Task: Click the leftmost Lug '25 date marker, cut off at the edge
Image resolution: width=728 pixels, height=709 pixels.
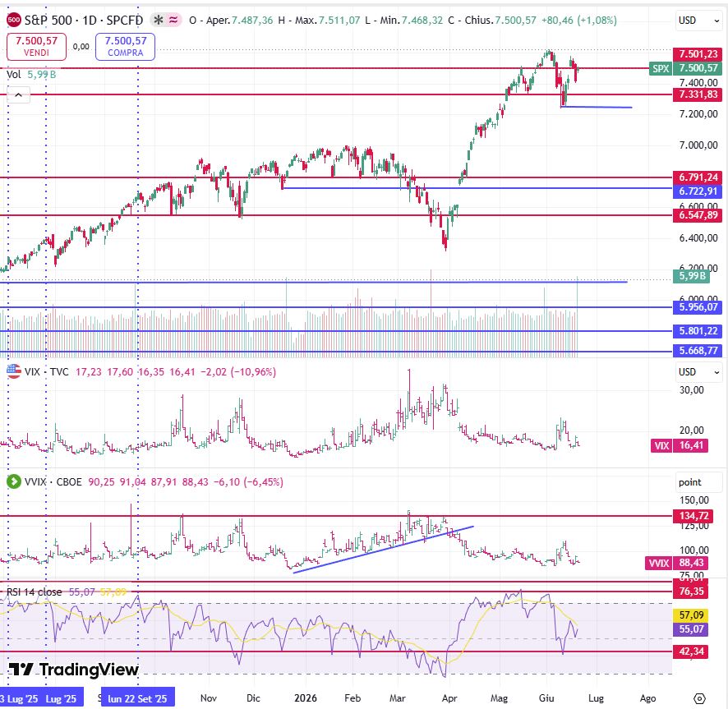Action: click(x=19, y=697)
